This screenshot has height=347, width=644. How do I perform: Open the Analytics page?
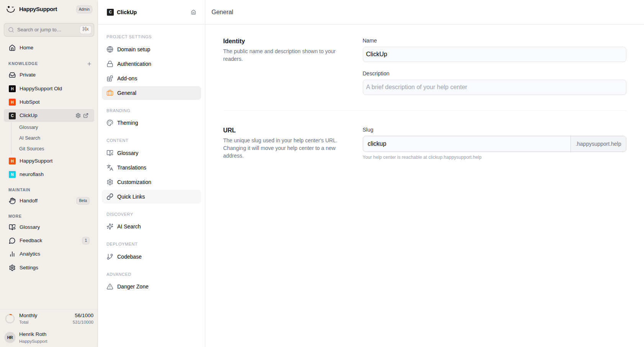tap(49, 254)
